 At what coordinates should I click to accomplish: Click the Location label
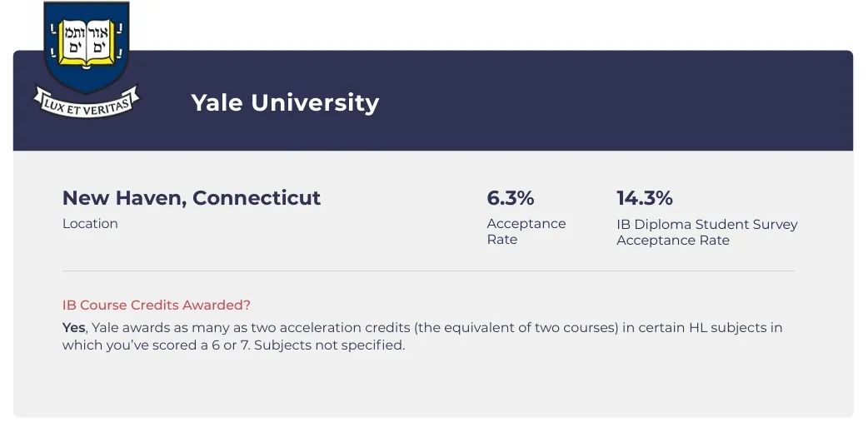point(90,224)
